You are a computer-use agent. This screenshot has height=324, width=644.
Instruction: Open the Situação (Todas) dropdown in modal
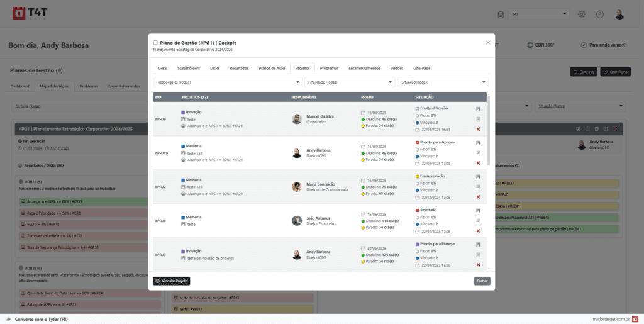click(443, 82)
